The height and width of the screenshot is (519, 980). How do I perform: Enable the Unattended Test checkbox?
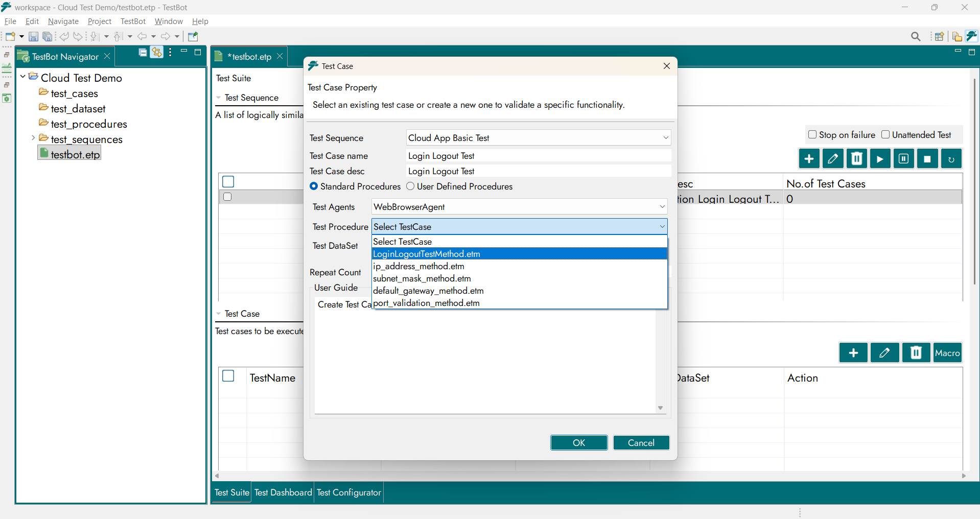pos(885,135)
